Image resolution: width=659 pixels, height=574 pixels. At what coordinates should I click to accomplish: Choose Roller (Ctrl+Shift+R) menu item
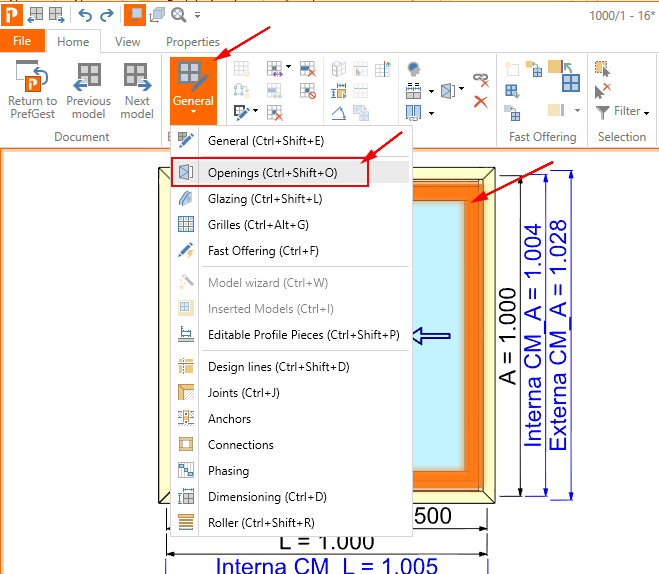pyautogui.click(x=291, y=523)
